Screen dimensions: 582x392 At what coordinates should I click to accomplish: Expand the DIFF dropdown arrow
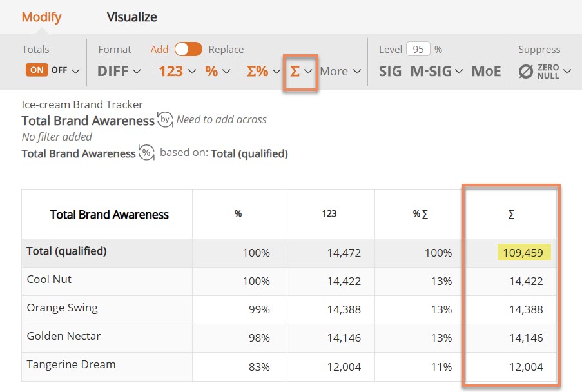coord(137,72)
